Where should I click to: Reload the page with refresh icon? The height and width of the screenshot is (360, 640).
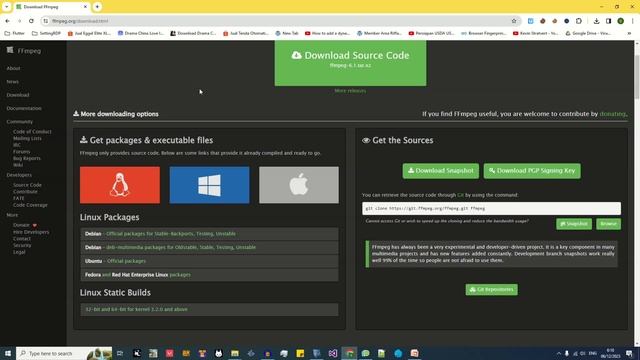point(31,21)
